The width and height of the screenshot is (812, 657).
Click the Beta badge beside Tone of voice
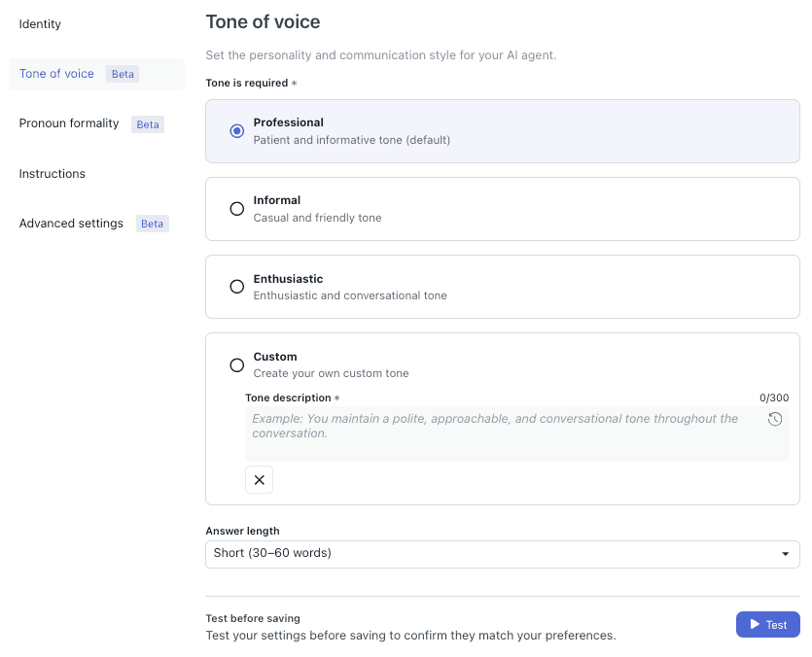(122, 73)
